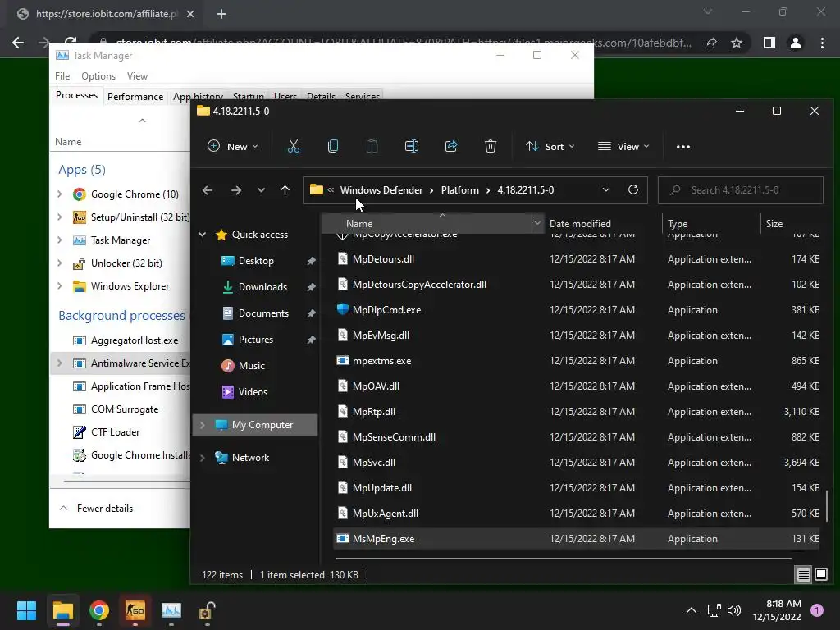Refresh the 4.18.2211.5-0 folder
840x630 pixels.
(x=633, y=189)
